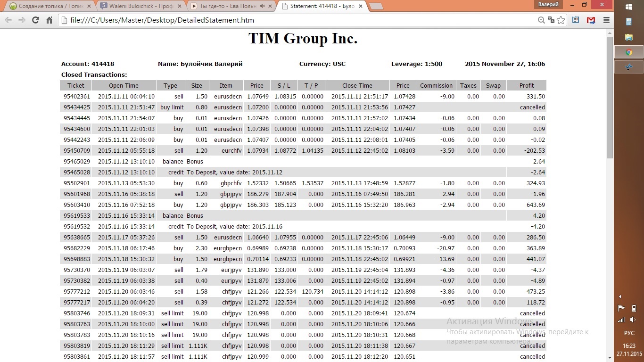The width and height of the screenshot is (644, 362).
Task: Switch to the Walerii Buloichick tab
Action: [137, 6]
